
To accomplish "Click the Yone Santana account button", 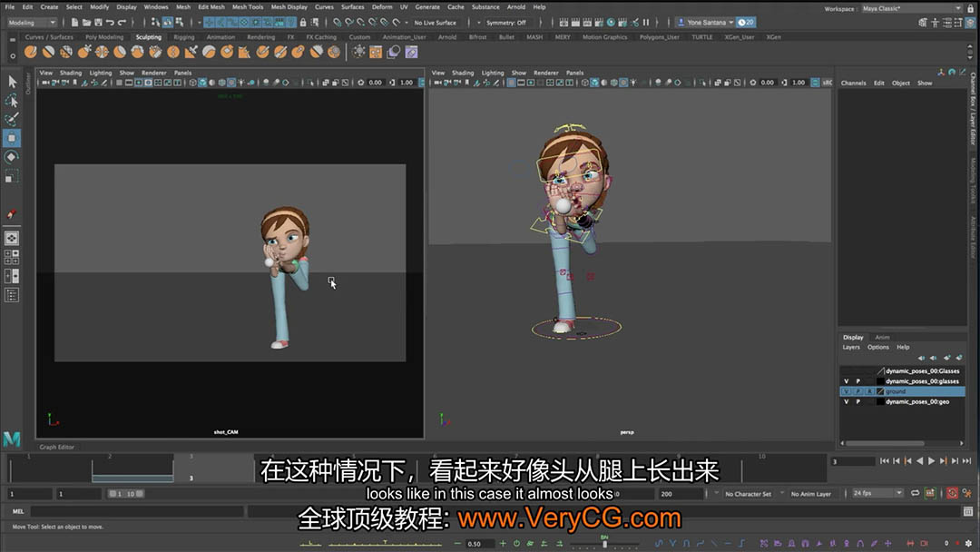I will pos(710,22).
